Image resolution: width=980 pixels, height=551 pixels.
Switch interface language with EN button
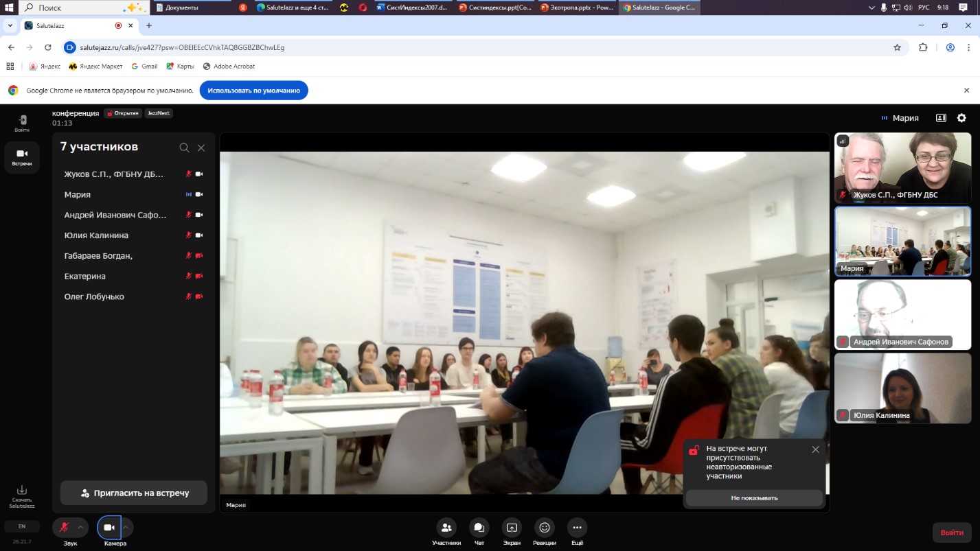coord(22,526)
